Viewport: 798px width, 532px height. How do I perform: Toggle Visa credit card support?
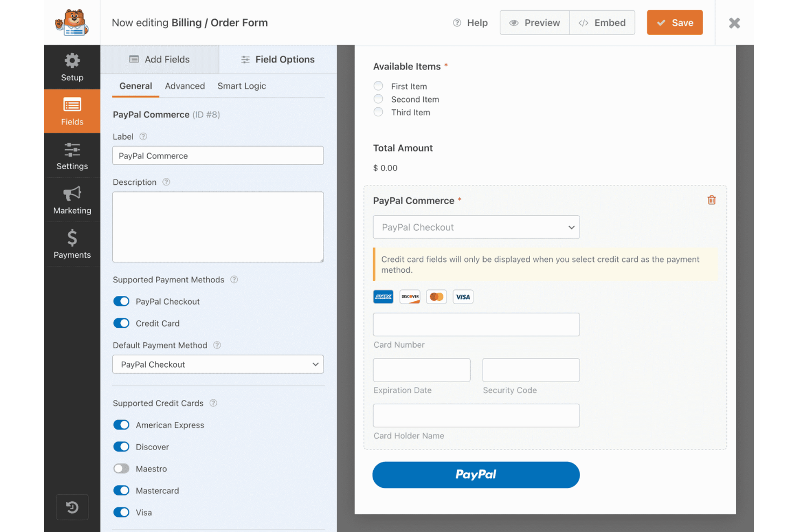pyautogui.click(x=121, y=512)
